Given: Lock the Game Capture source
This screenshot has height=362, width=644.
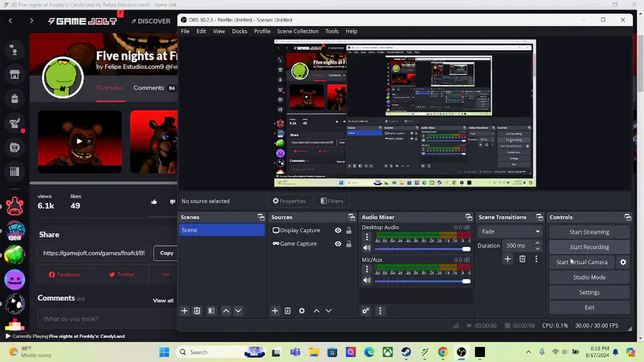Looking at the screenshot, I should [348, 244].
